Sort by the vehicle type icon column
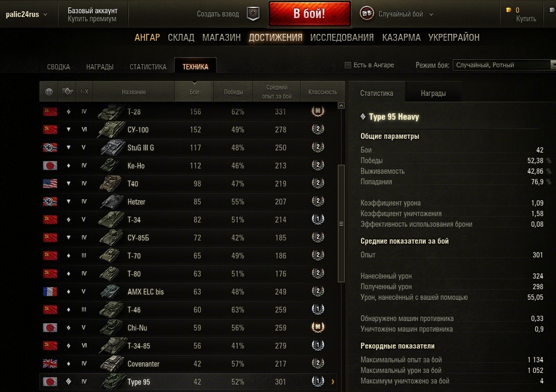Screen dimensions: 556x392 point(67,92)
